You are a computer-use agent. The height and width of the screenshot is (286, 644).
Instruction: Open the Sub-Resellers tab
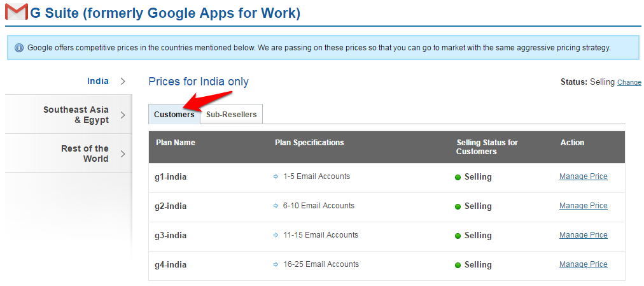click(231, 115)
